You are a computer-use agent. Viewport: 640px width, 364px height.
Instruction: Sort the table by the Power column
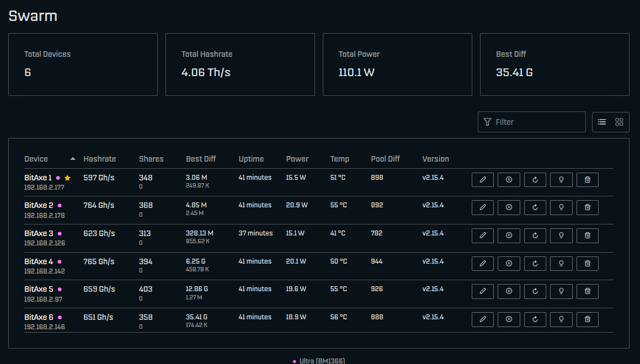click(297, 159)
